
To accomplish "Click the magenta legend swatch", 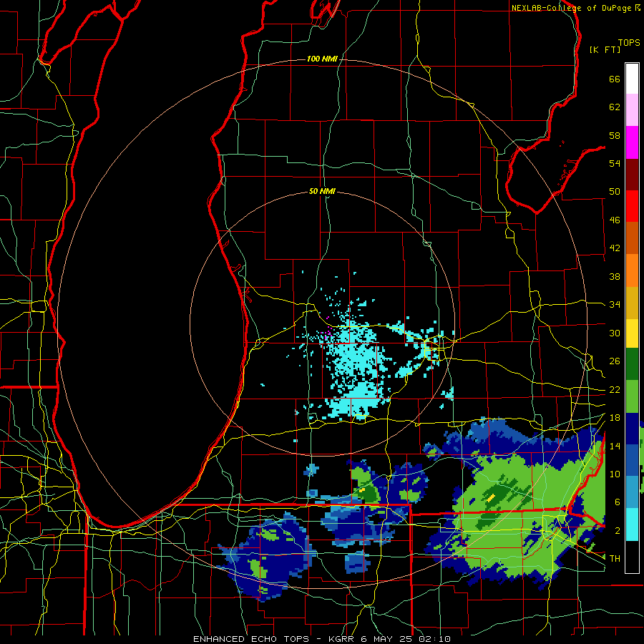I will point(632,142).
